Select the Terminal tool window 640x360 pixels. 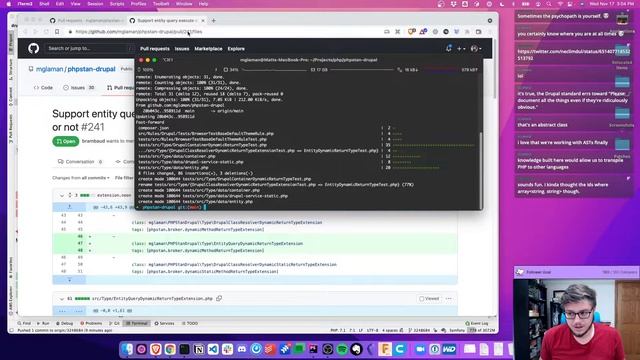(137, 323)
